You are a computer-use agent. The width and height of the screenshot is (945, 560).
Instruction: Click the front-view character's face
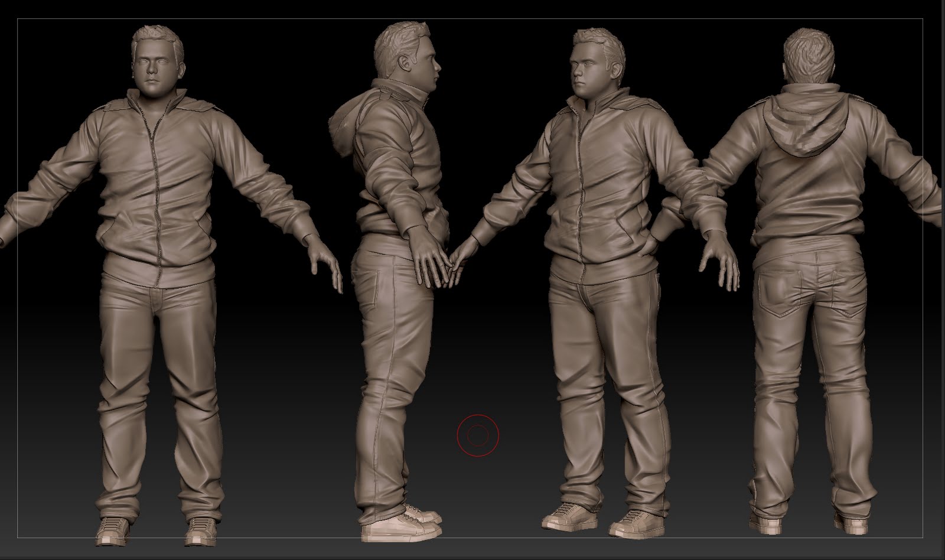155,70
